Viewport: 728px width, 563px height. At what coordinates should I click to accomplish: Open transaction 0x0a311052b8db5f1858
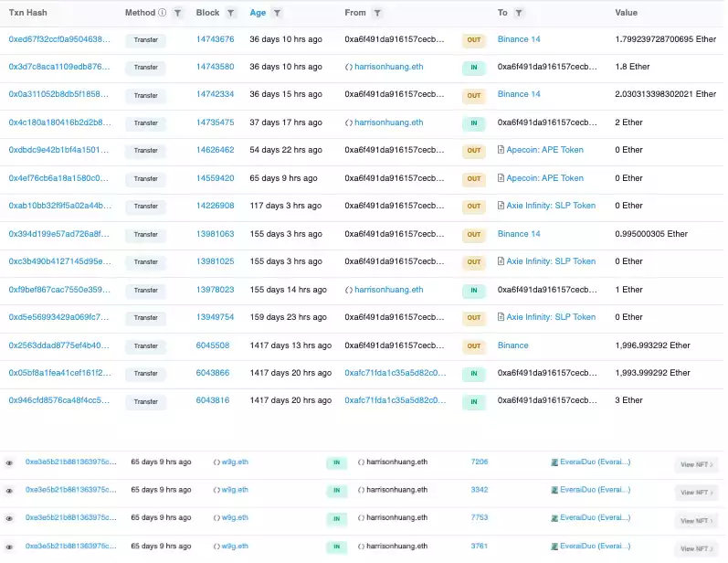pyautogui.click(x=58, y=94)
